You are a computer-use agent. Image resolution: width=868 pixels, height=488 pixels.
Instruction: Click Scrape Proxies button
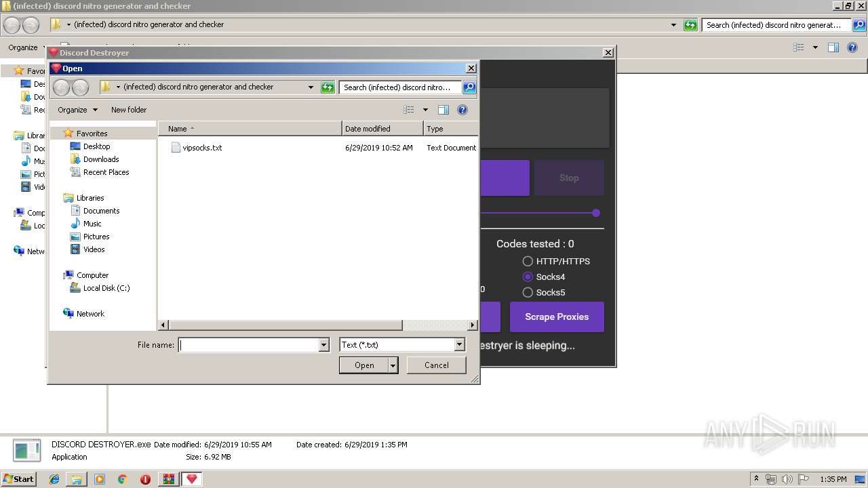pos(557,317)
